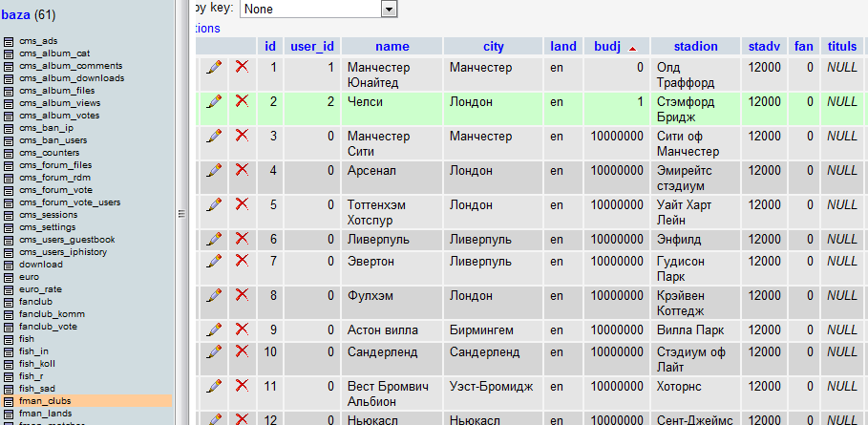Viewport: 868px width, 425px height.
Task: Delete the Челси row
Action: pos(242,100)
